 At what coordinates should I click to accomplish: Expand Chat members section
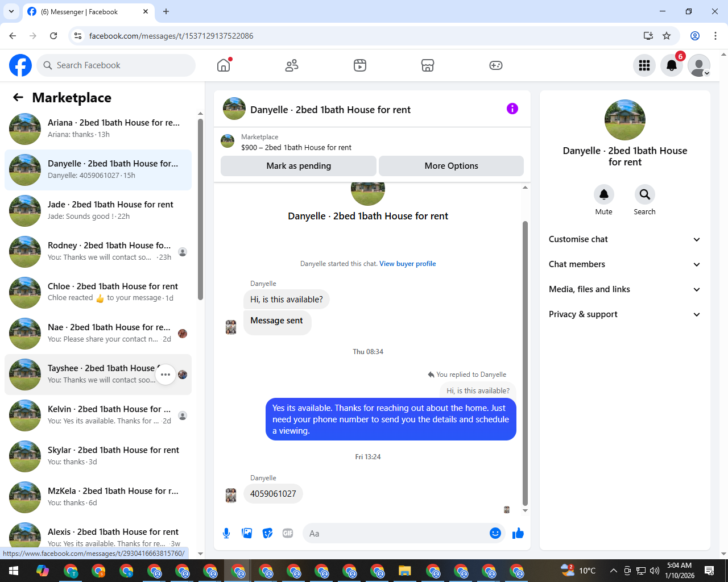pyautogui.click(x=624, y=264)
